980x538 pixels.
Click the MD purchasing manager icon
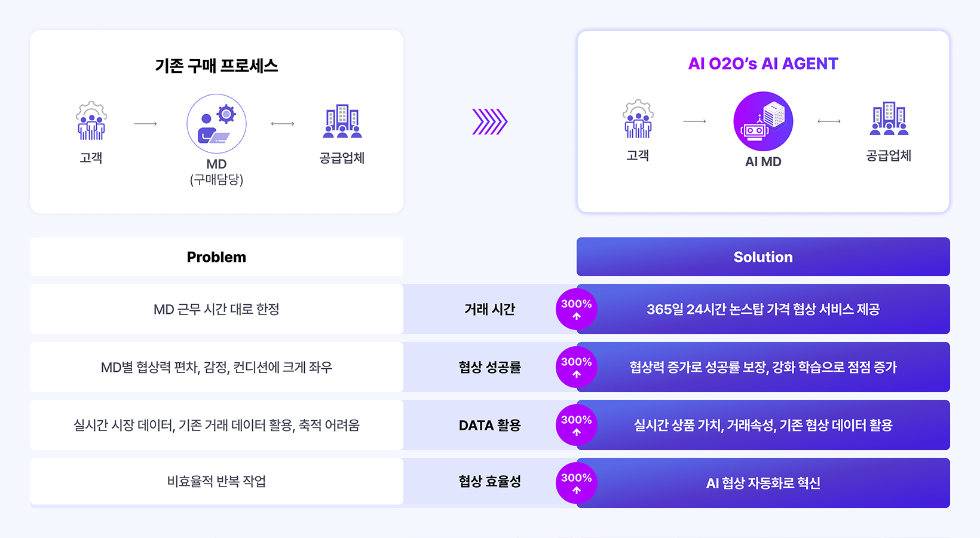(x=216, y=124)
